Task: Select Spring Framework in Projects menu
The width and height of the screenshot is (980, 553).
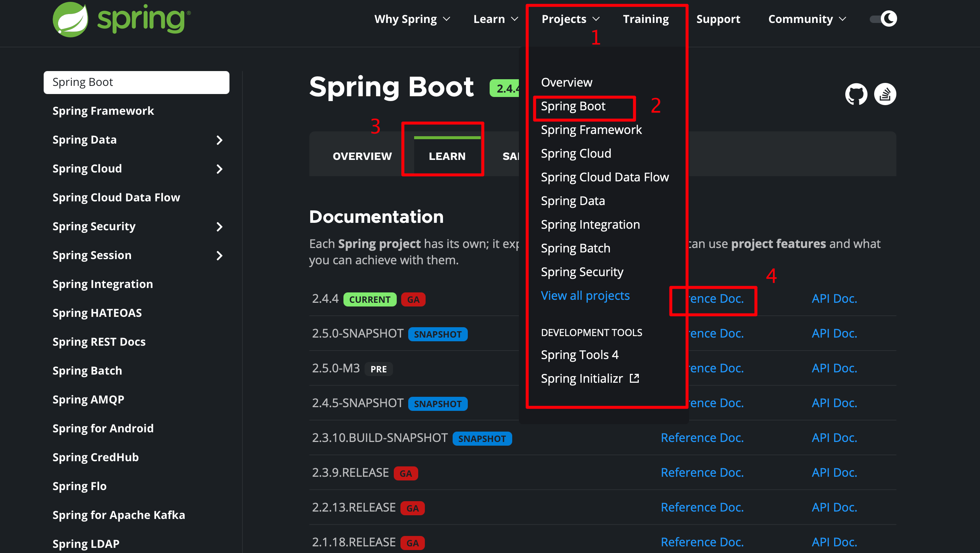Action: click(x=591, y=130)
